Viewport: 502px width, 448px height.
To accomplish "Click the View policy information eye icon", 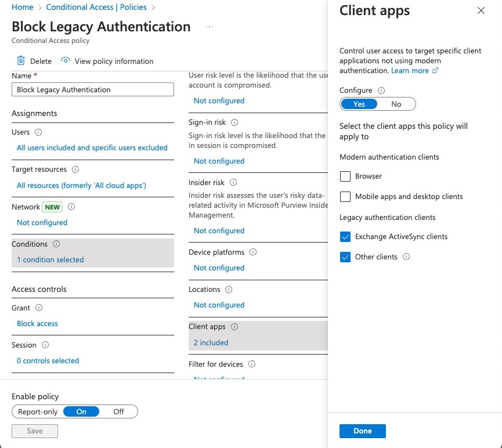I will coord(66,60).
